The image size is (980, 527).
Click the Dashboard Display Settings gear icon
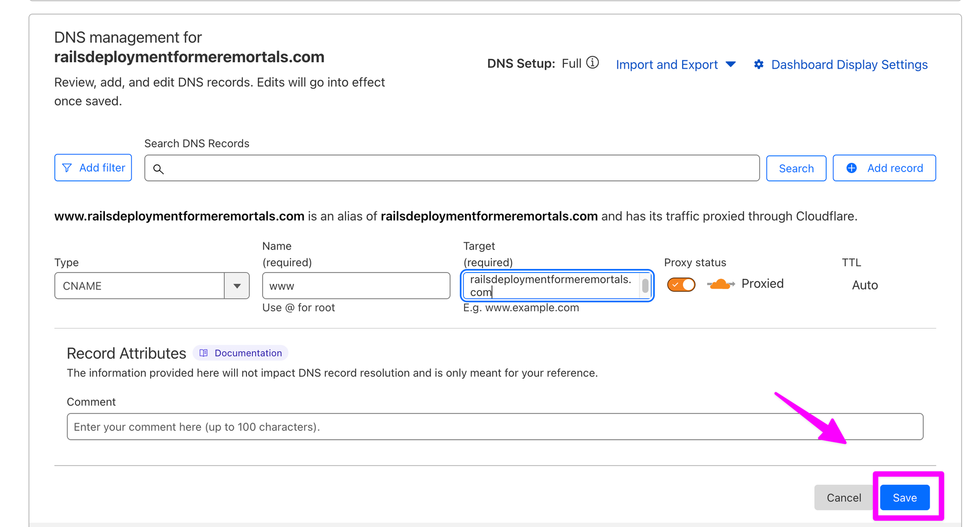759,64
